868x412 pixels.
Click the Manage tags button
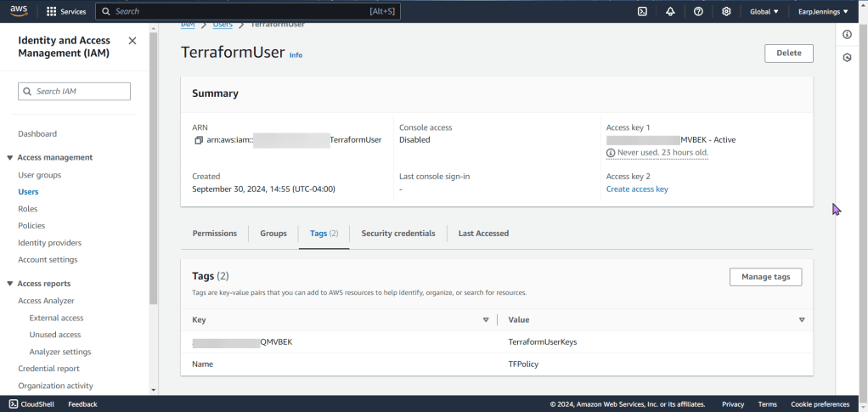pyautogui.click(x=765, y=277)
